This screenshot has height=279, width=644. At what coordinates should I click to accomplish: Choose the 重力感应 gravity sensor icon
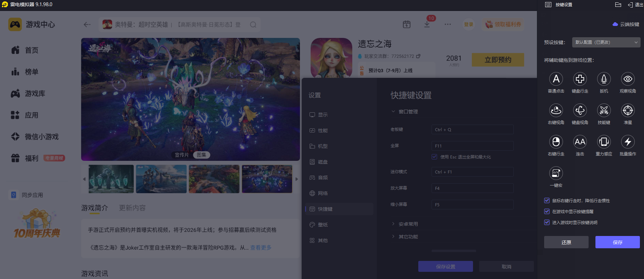click(604, 142)
